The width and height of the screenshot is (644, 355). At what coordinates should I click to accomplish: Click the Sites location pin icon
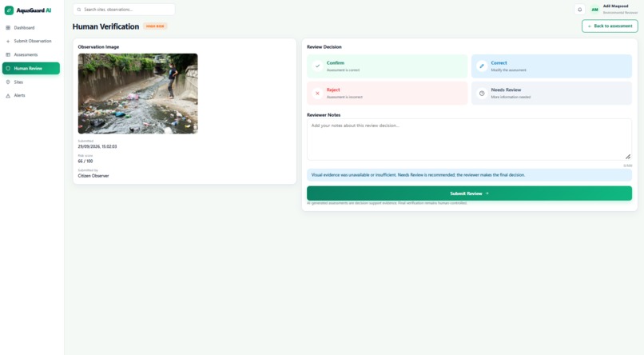pyautogui.click(x=8, y=82)
